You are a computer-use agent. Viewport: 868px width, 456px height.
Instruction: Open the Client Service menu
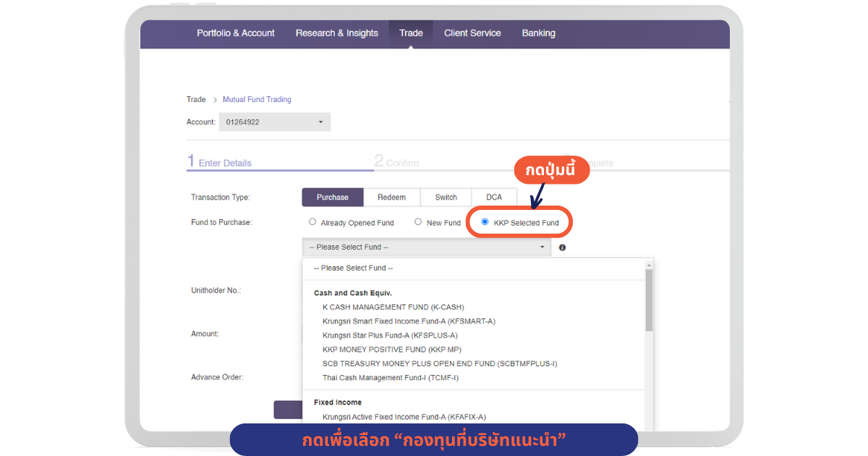click(472, 33)
